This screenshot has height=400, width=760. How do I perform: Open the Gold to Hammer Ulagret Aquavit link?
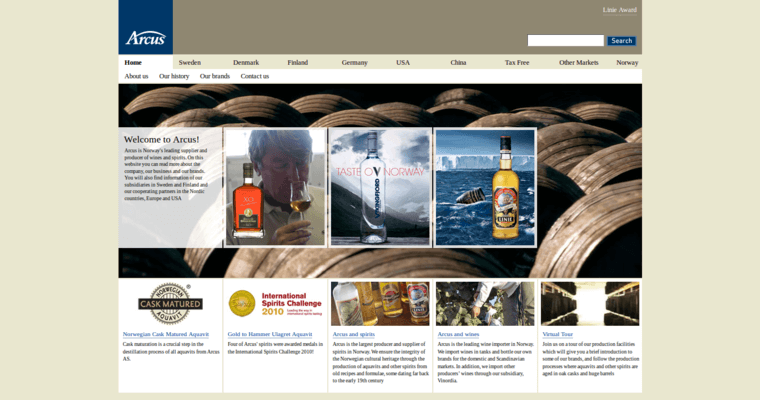click(270, 334)
